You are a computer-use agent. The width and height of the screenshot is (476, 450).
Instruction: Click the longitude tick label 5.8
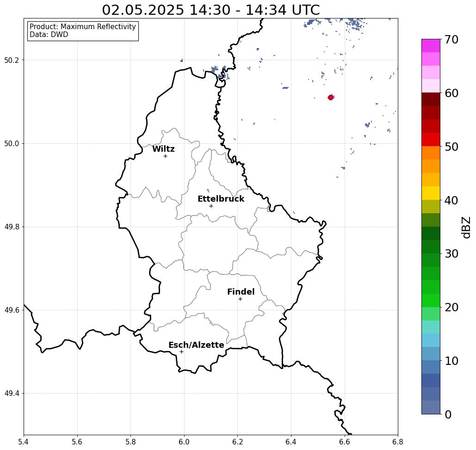(130, 442)
